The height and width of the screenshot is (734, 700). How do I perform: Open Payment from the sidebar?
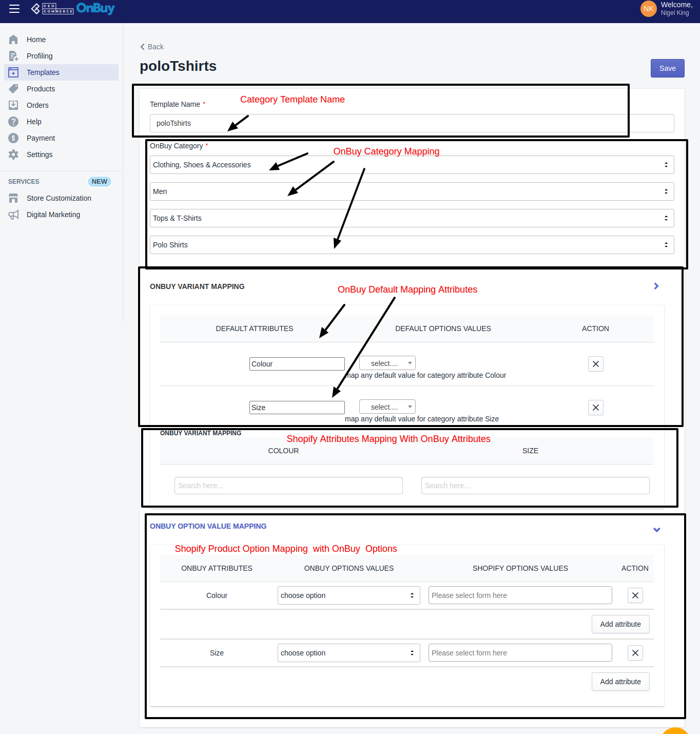[61, 138]
